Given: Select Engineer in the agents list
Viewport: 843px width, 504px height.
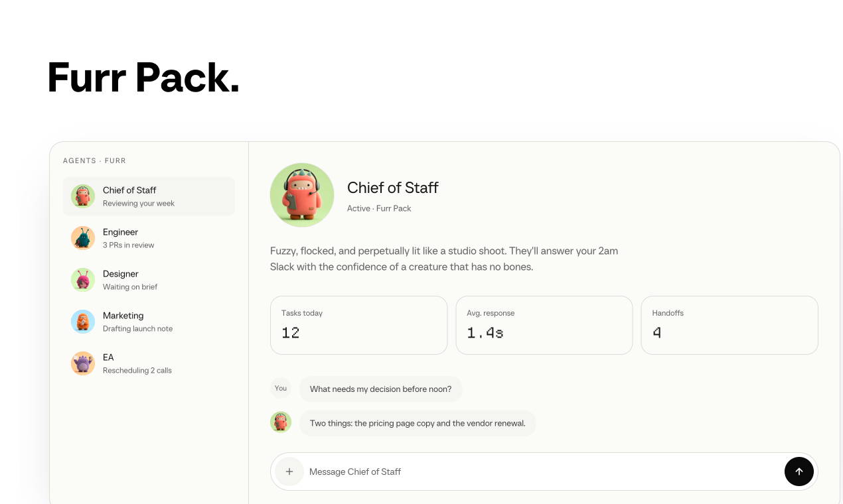Looking at the screenshot, I should point(149,238).
